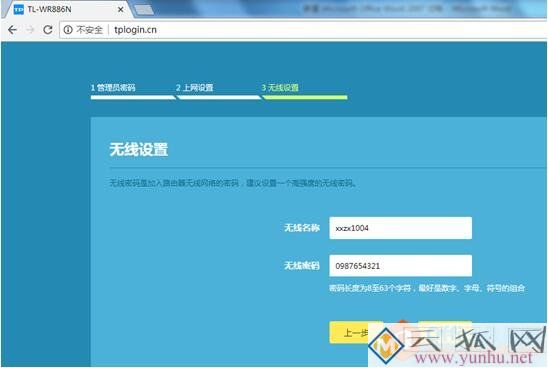Click the TP-Link favicon on the tab

click(x=19, y=9)
